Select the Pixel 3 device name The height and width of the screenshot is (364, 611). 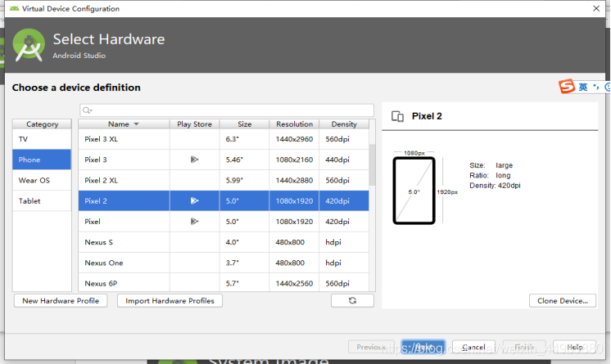96,160
